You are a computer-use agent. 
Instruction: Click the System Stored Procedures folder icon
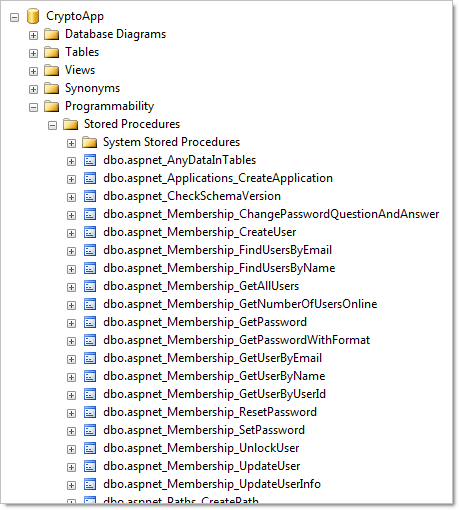(90, 142)
